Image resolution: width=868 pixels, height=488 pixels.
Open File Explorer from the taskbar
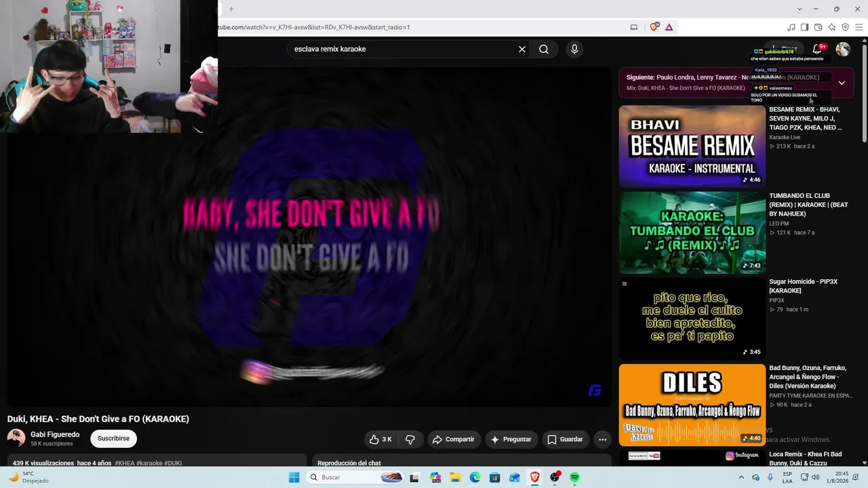tap(455, 477)
